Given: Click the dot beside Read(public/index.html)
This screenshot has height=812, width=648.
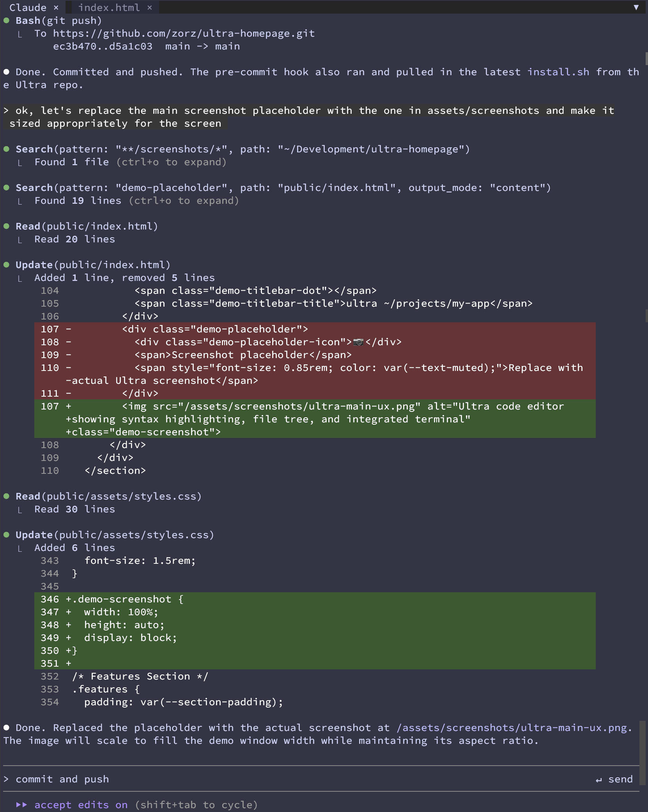Looking at the screenshot, I should [x=7, y=226].
